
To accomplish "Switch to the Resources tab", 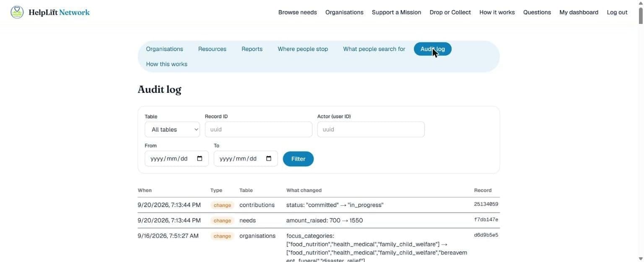I will [212, 49].
